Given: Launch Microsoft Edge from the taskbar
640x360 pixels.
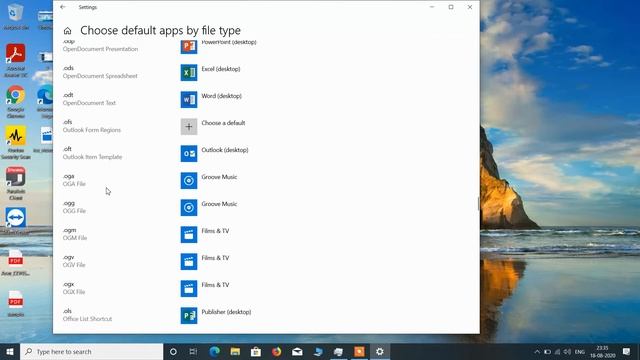Looking at the screenshot, I should pos(214,351).
